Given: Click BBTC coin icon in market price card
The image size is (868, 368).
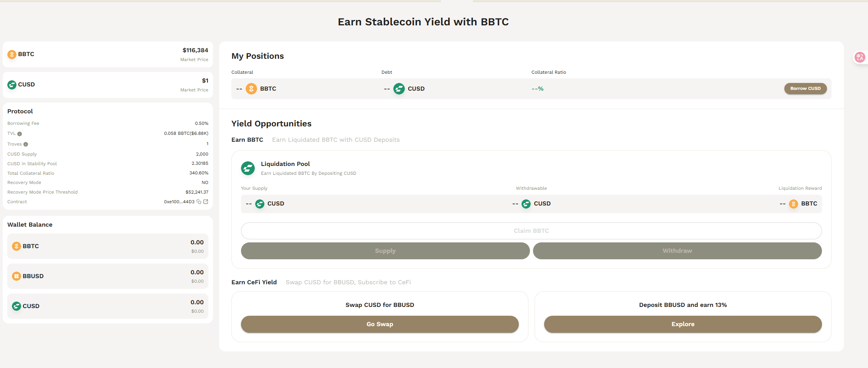Looking at the screenshot, I should tap(12, 55).
